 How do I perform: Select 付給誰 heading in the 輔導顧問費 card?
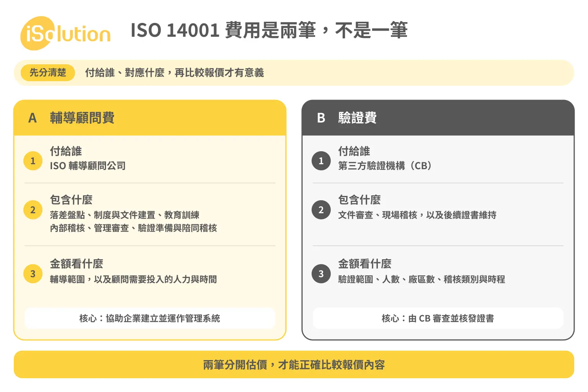point(66,151)
